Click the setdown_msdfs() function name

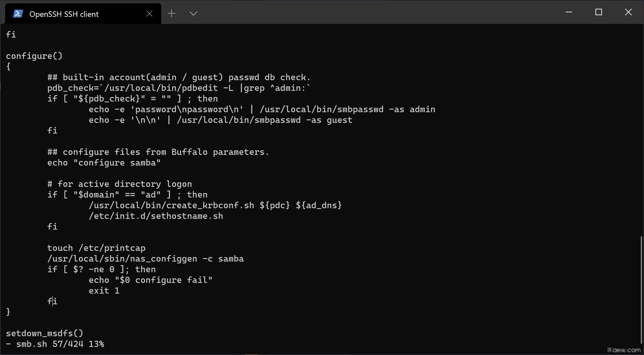point(44,333)
